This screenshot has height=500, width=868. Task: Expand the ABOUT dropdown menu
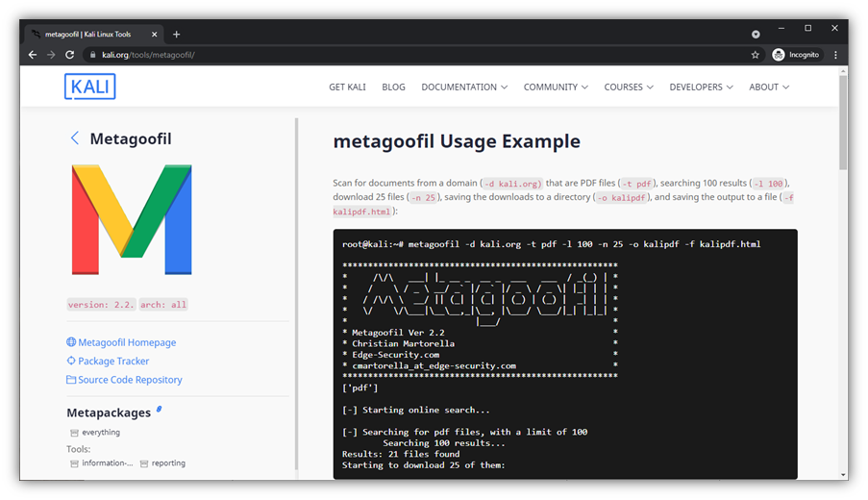[769, 87]
